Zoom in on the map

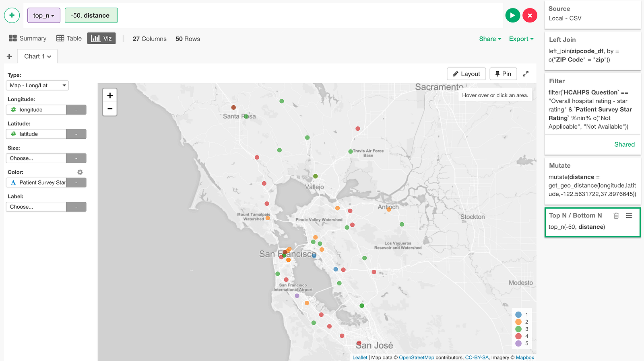110,95
